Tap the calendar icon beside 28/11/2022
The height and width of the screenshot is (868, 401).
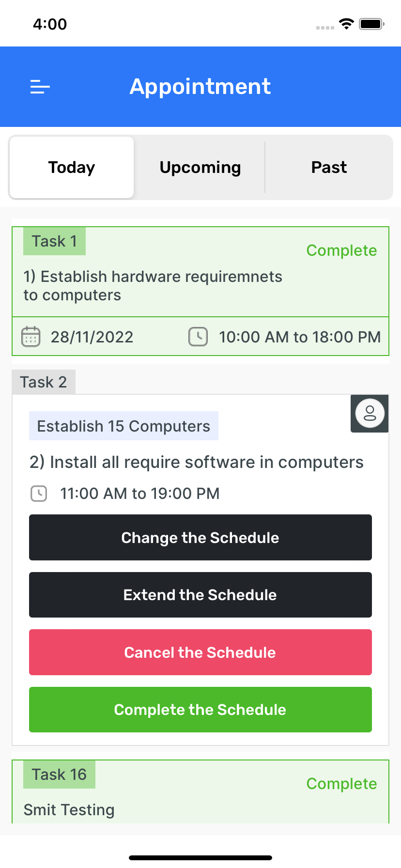(x=31, y=337)
